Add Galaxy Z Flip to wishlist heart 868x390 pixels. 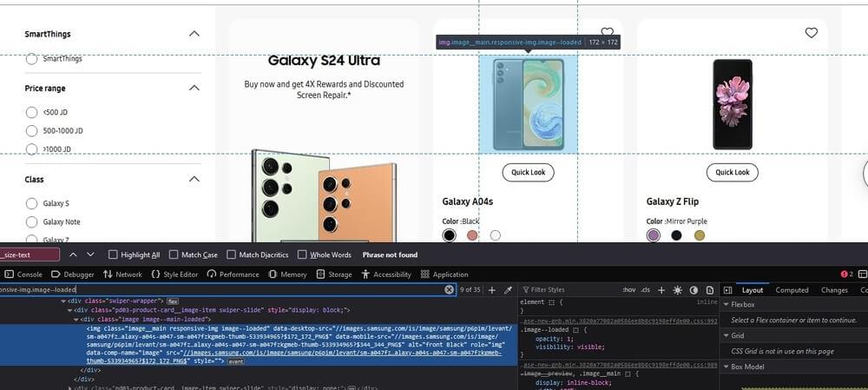pos(811,33)
